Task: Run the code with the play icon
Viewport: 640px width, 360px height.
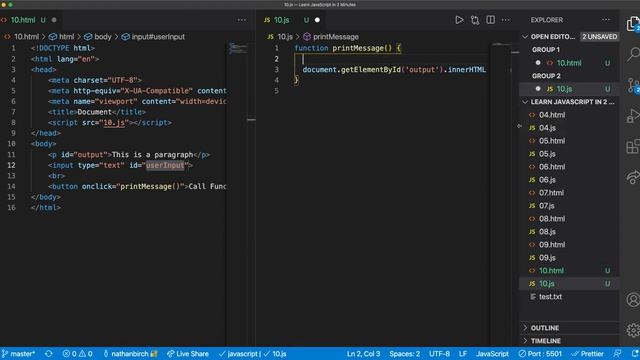Action: (459, 20)
